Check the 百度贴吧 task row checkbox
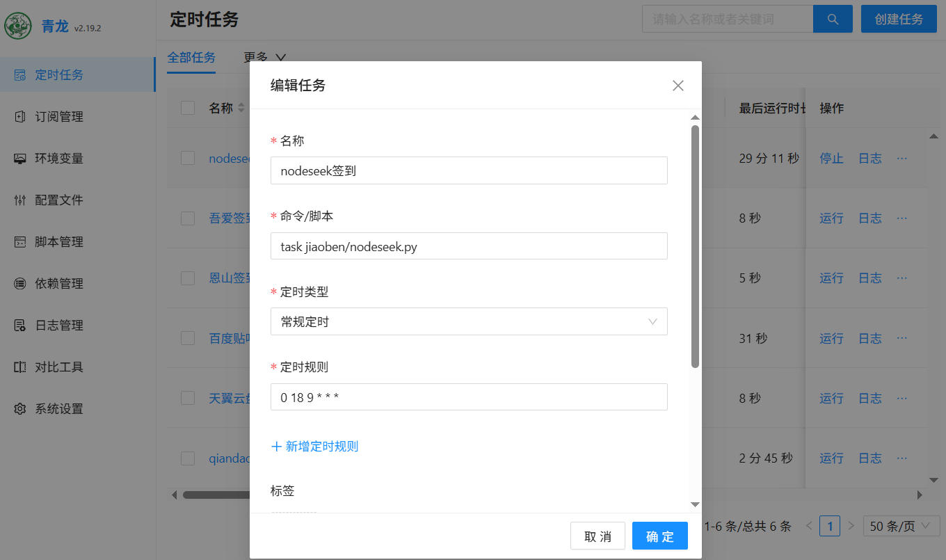Screen dimensions: 946x560 tap(188, 338)
